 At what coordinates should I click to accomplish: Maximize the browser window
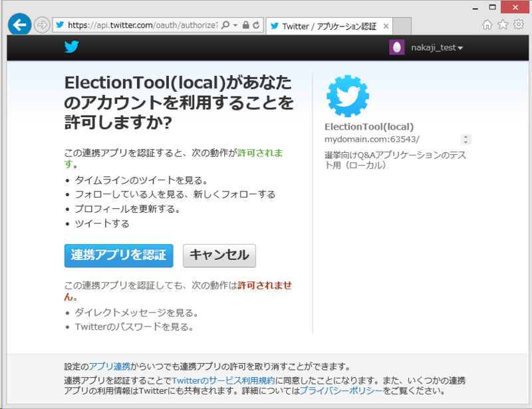point(493,7)
